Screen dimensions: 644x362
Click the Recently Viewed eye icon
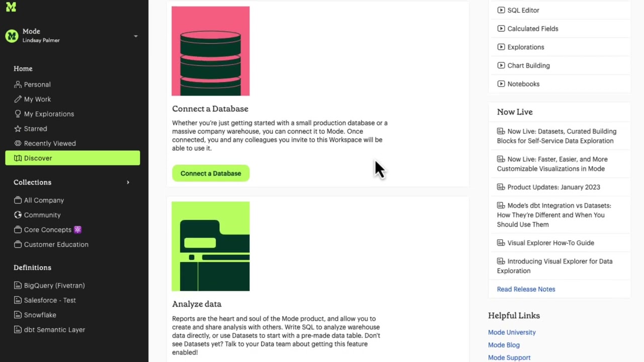coord(18,143)
